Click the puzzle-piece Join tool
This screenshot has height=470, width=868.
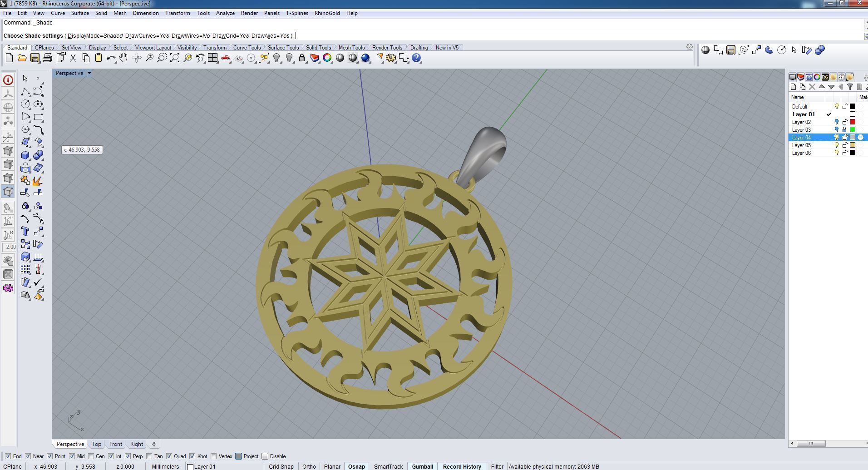coord(25,181)
